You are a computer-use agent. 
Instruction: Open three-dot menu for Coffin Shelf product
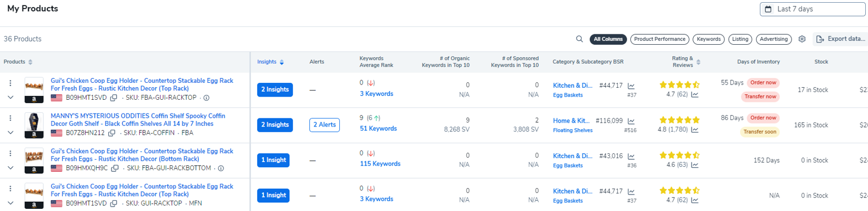10,118
